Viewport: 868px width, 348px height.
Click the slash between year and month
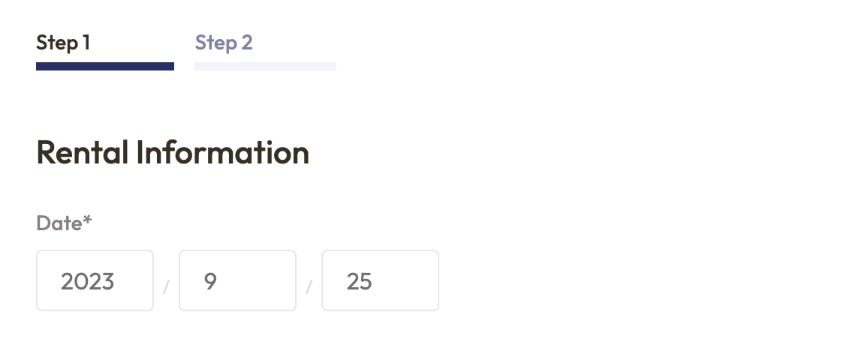click(x=166, y=286)
